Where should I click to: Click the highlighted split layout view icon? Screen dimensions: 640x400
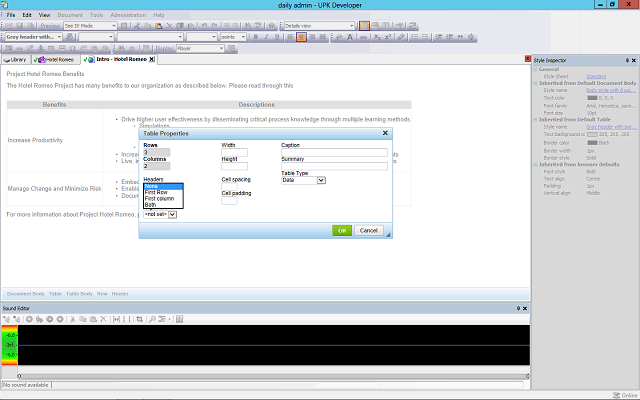pos(364,26)
